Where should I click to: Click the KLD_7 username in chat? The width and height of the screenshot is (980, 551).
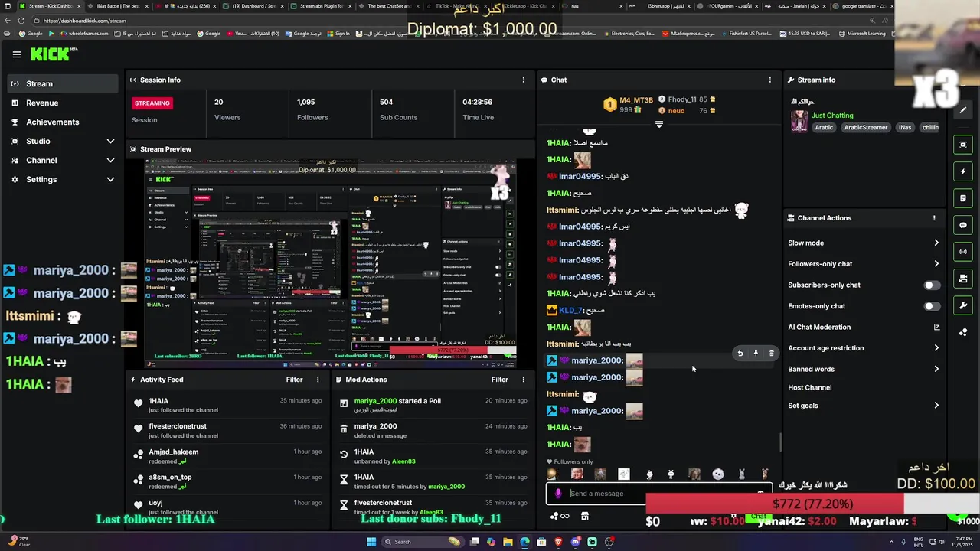[x=571, y=311]
